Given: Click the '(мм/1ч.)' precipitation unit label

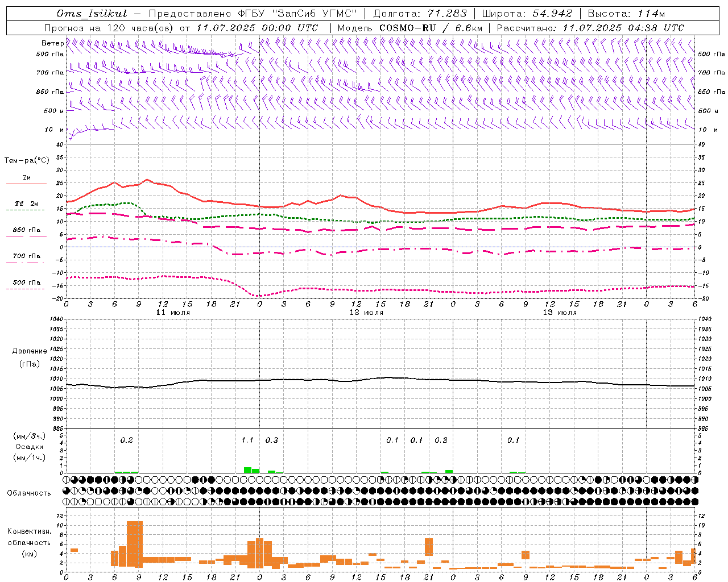Looking at the screenshot, I should [30, 458].
